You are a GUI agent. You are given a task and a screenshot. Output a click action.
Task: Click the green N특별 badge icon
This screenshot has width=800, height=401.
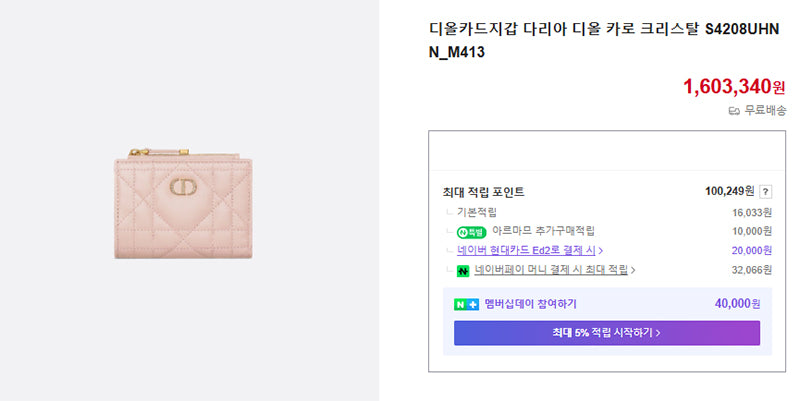471,233
